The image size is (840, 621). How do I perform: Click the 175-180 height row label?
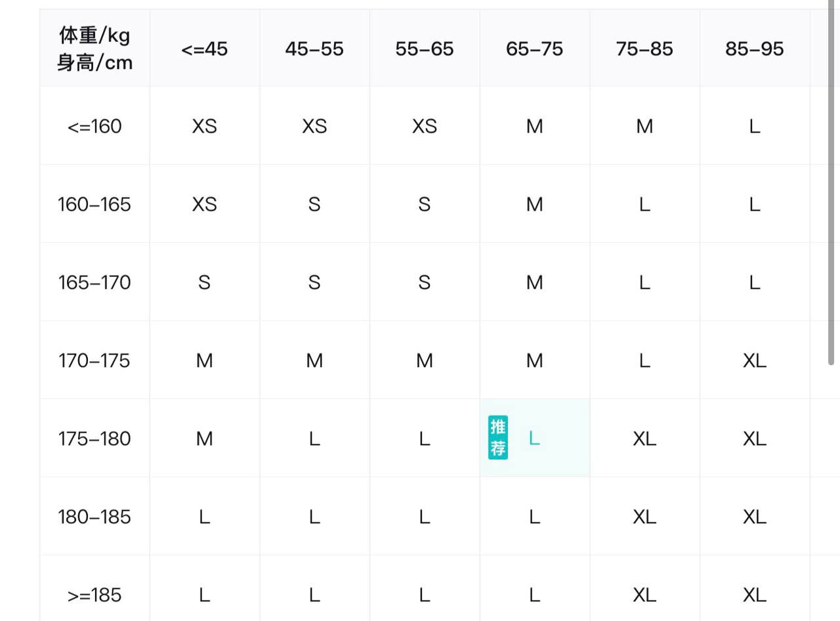click(94, 439)
